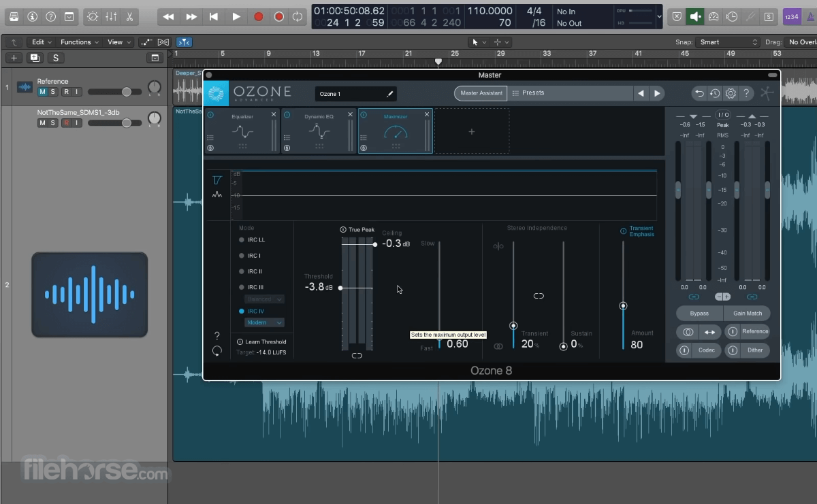Add a new track with plus button
Viewport: 817px width, 504px height.
(x=14, y=58)
